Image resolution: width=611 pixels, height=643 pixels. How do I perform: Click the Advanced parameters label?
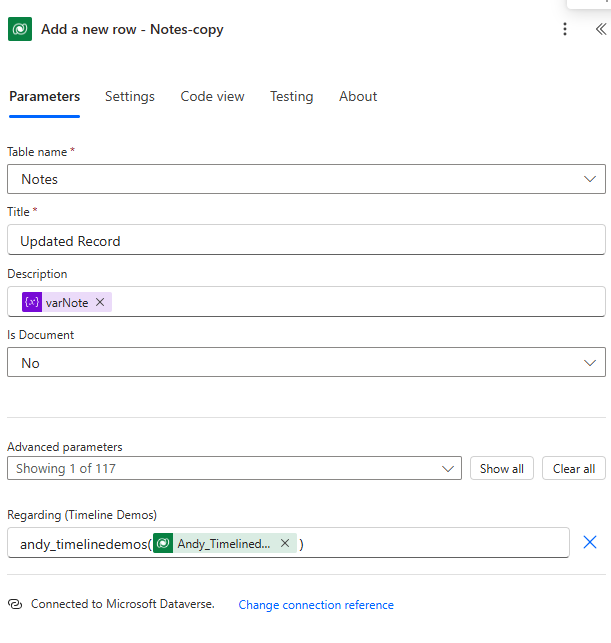pos(65,447)
